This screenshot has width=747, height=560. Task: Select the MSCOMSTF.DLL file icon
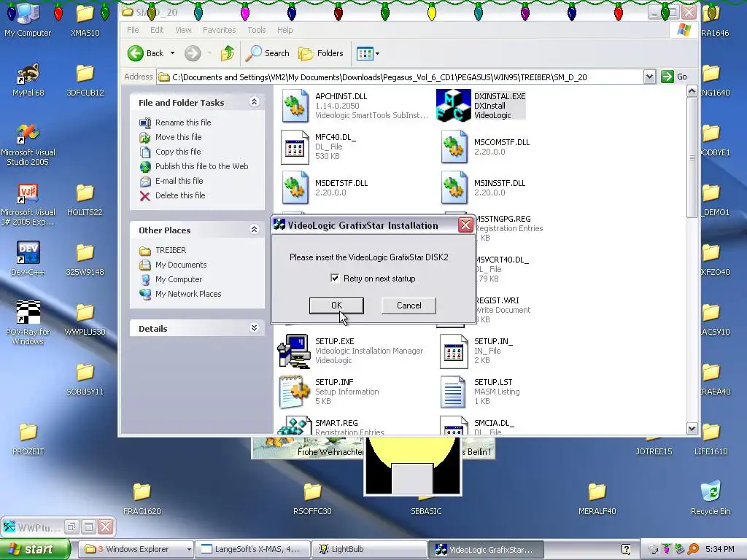454,147
